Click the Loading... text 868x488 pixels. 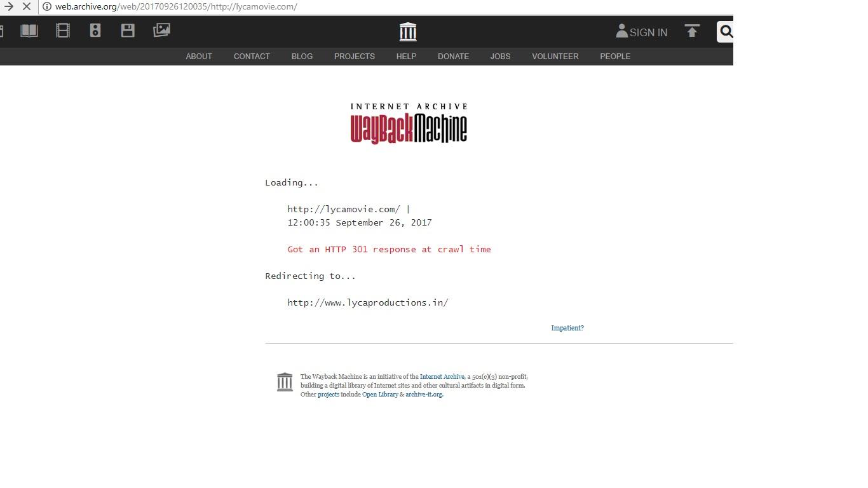(x=292, y=182)
